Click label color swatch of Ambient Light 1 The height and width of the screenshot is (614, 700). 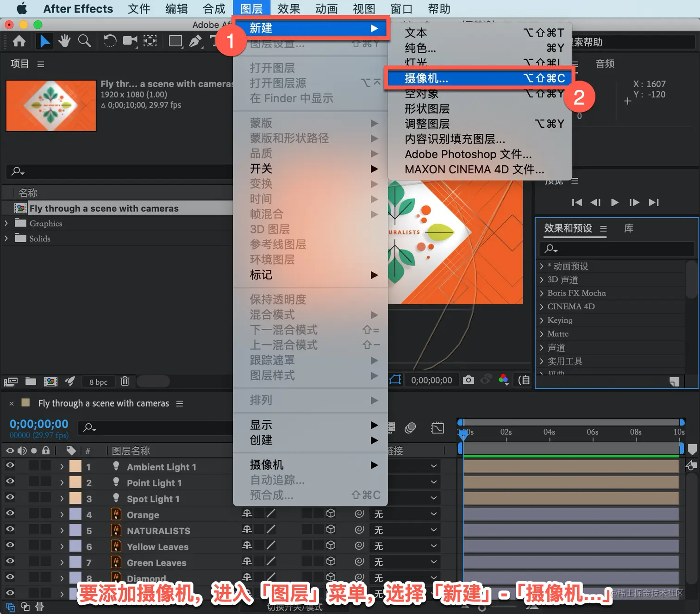[75, 466]
